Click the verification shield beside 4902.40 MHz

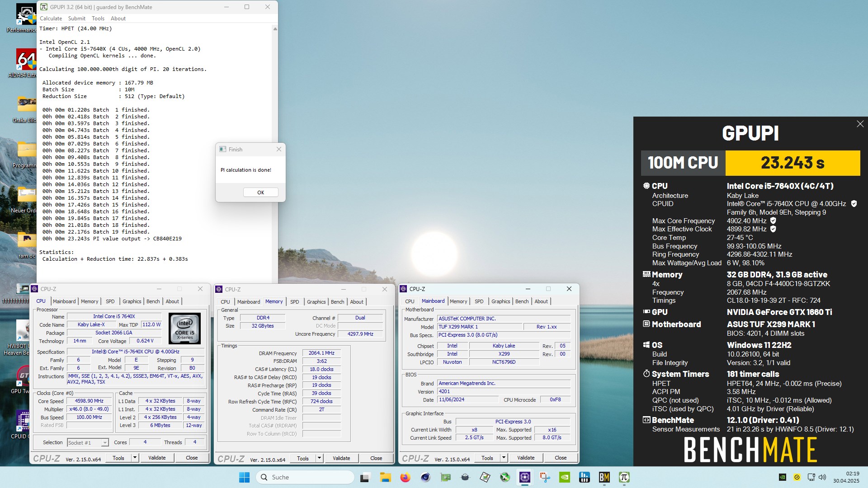pos(773,221)
